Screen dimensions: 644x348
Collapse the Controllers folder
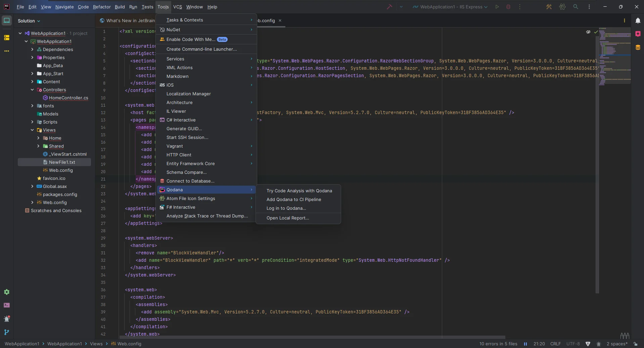coord(32,90)
